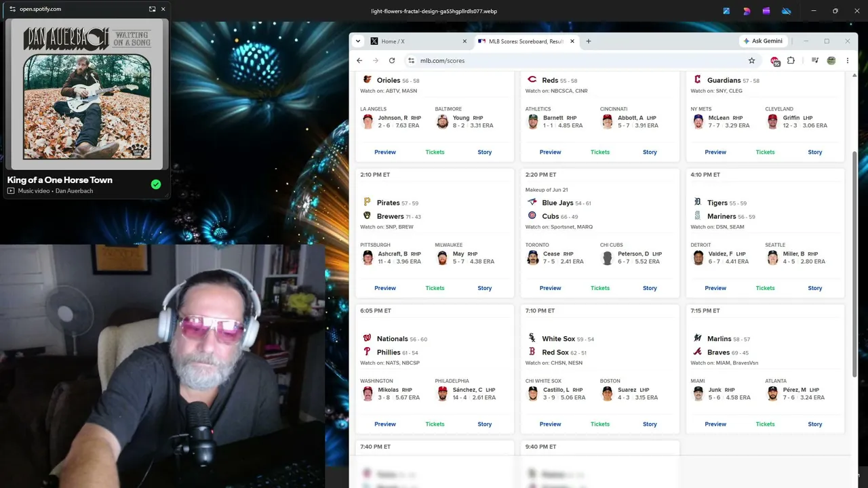Click the mlb.com/scores address bar

(x=582, y=60)
